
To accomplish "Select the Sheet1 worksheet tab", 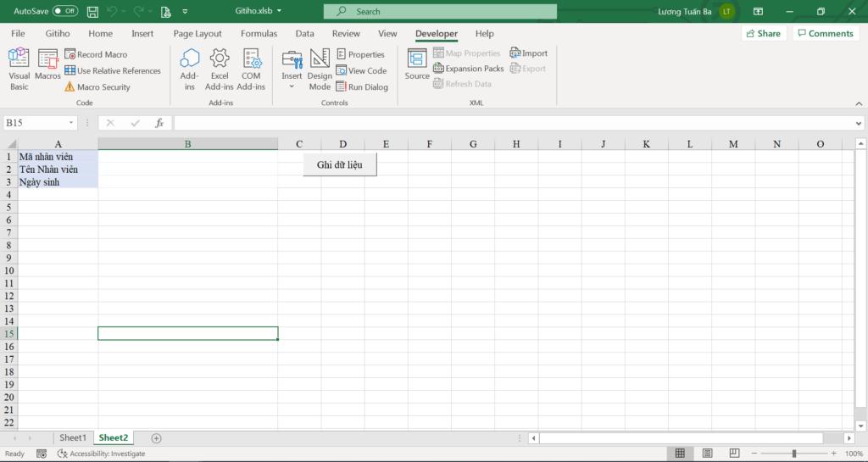I will click(72, 438).
